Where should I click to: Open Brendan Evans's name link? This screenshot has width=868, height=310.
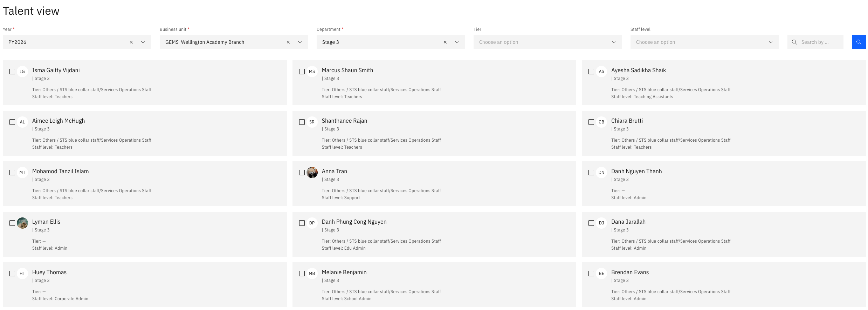630,272
